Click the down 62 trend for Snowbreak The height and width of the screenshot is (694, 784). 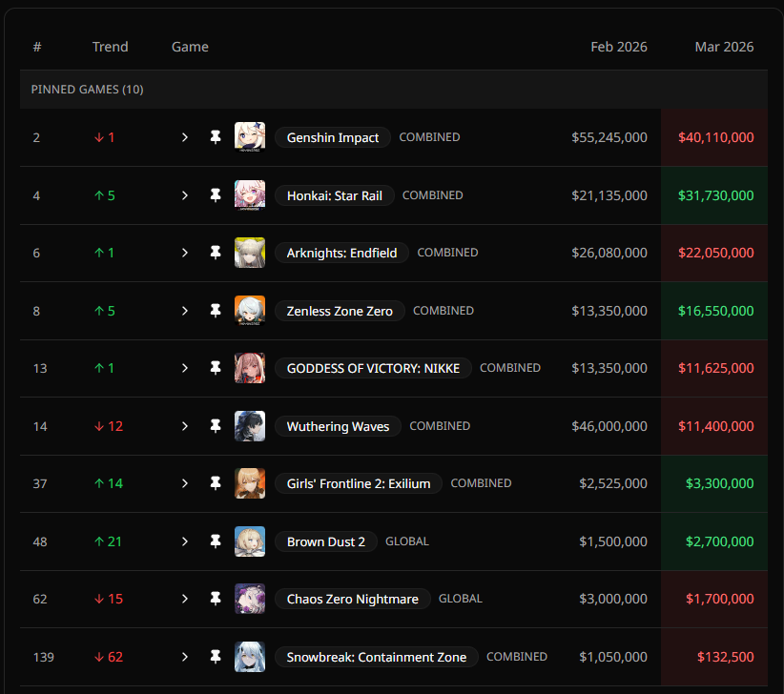(109, 657)
